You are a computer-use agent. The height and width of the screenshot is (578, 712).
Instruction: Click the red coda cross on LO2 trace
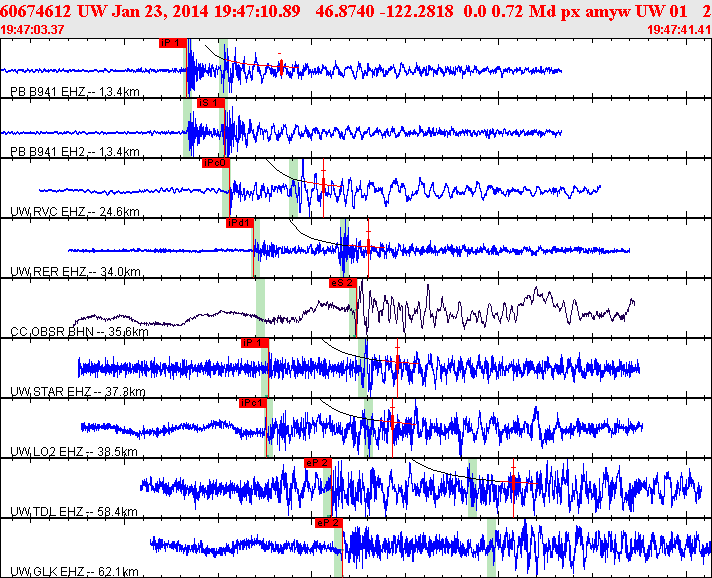[x=392, y=423]
